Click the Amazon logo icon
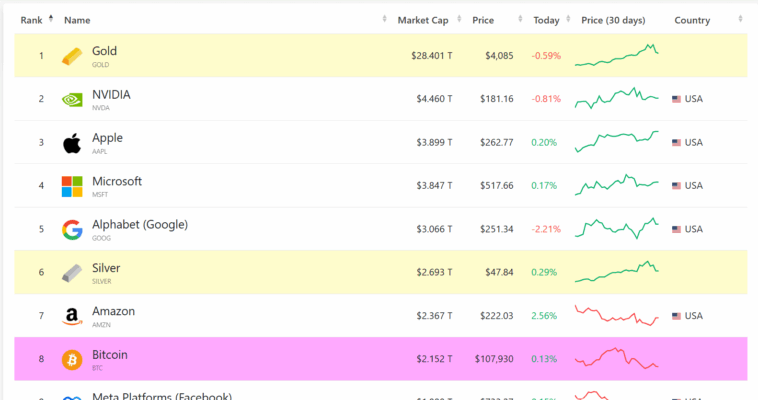The height and width of the screenshot is (400, 758). point(72,316)
